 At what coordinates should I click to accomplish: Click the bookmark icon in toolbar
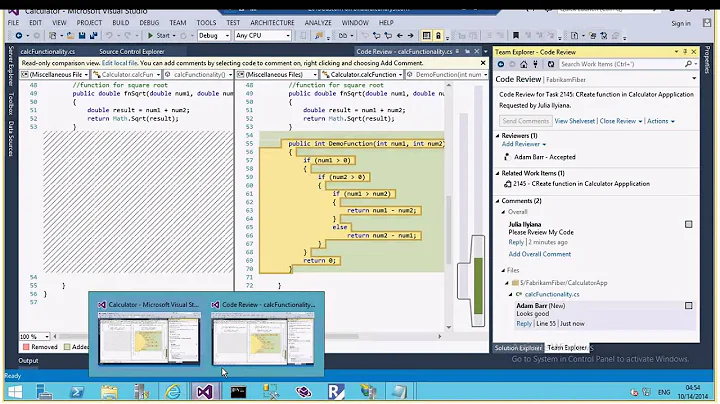coord(516,35)
